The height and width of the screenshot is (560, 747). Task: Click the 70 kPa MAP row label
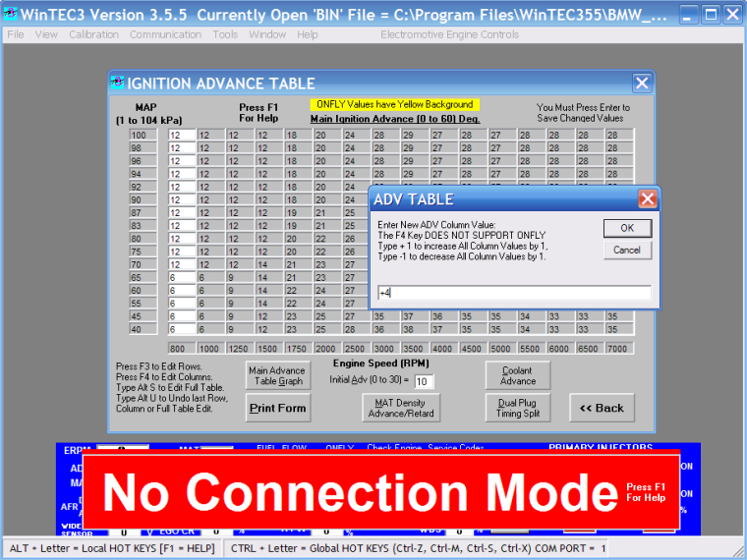(x=143, y=264)
